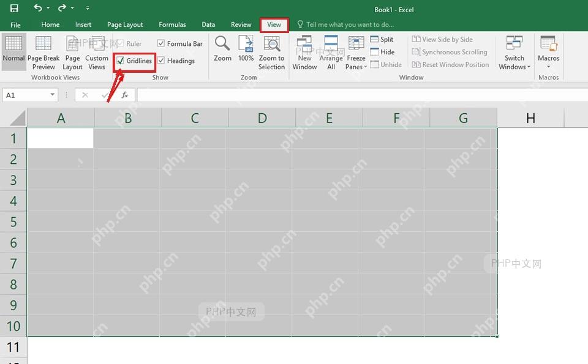Click Split window button
The width and height of the screenshot is (588, 364).
point(382,39)
